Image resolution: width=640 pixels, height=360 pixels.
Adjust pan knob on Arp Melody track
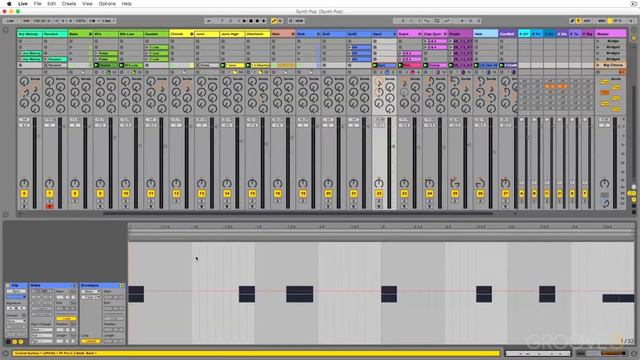click(x=24, y=183)
